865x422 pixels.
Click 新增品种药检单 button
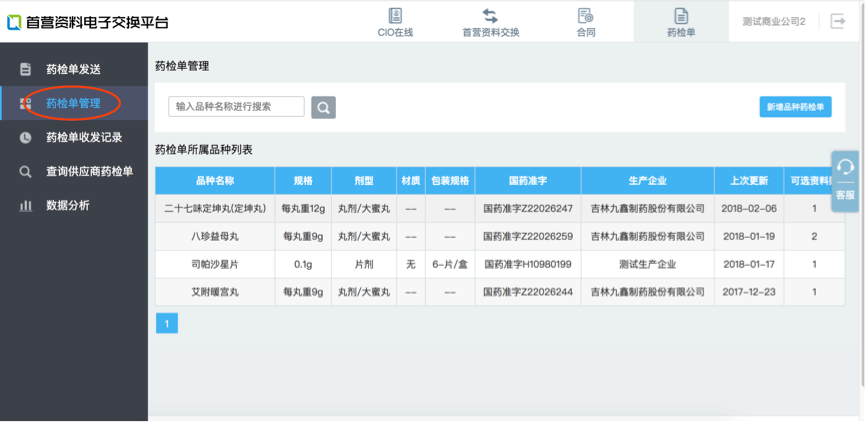click(x=795, y=107)
